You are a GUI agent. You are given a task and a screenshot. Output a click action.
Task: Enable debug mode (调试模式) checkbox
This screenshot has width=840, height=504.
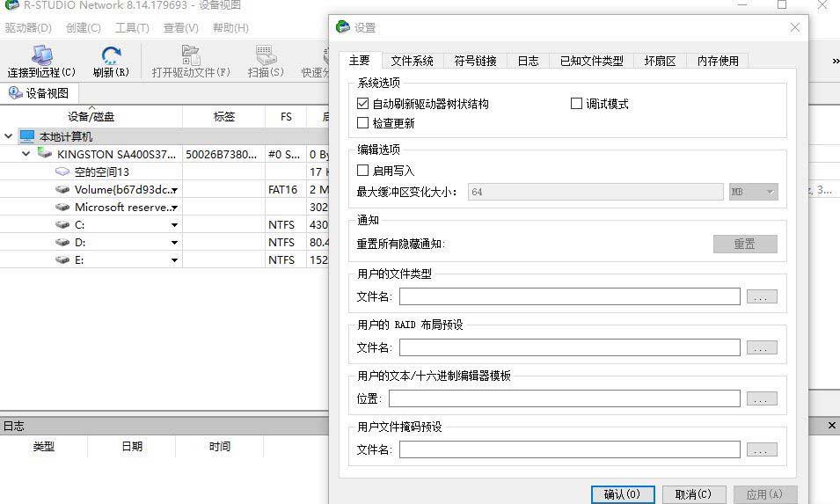576,104
